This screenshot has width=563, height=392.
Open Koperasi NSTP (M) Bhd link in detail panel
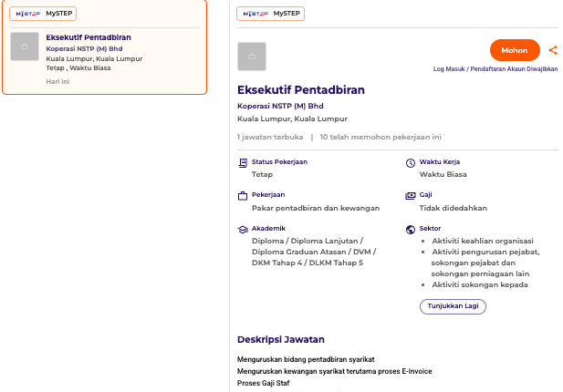coord(280,106)
